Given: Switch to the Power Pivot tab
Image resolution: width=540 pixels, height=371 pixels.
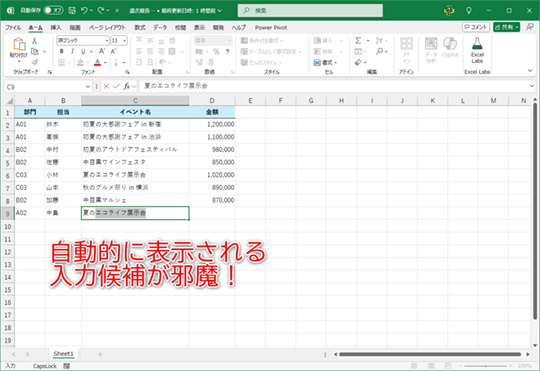Looking at the screenshot, I should click(x=271, y=28).
